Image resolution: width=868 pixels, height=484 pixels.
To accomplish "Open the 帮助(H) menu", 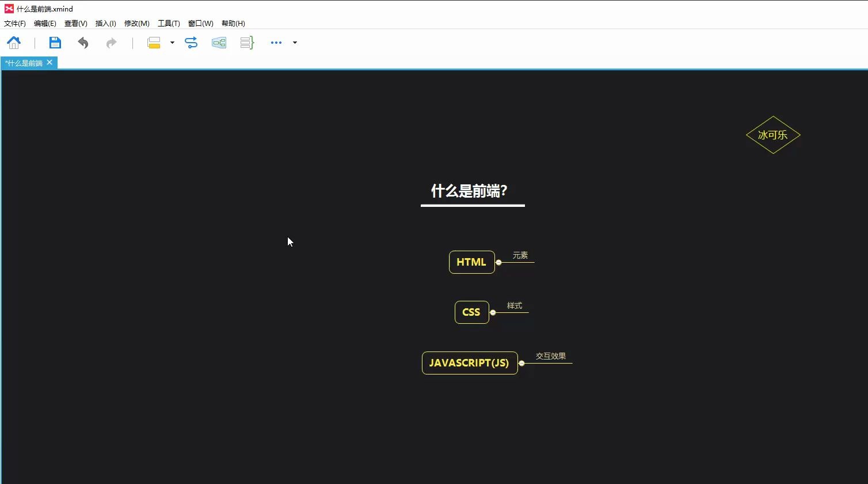I will [233, 24].
